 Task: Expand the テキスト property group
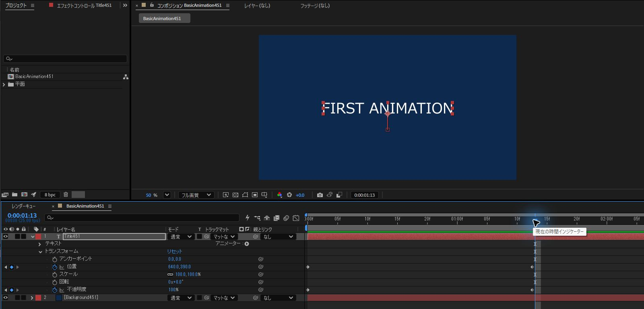[39, 244]
